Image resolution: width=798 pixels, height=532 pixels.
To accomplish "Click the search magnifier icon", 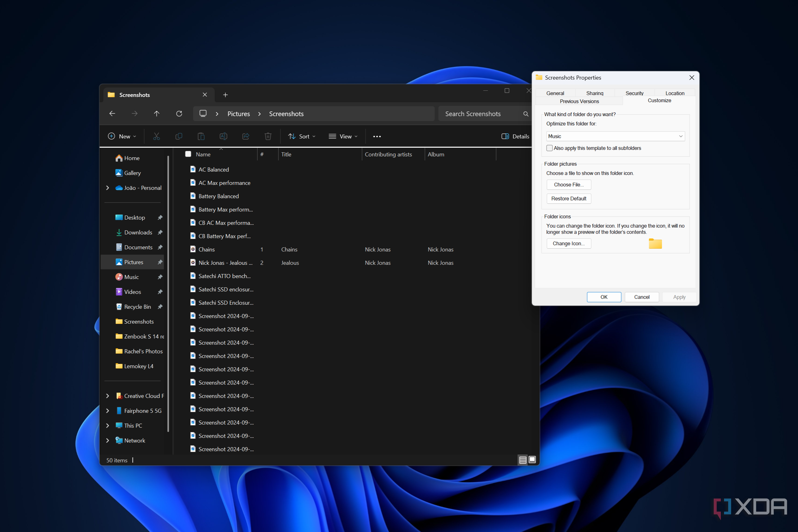I will (526, 114).
